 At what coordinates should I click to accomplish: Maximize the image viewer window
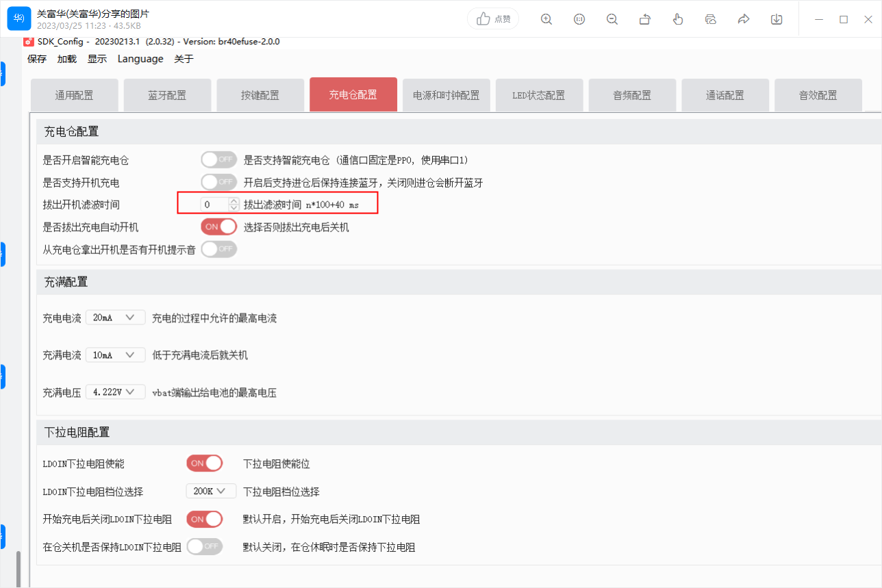tap(844, 19)
